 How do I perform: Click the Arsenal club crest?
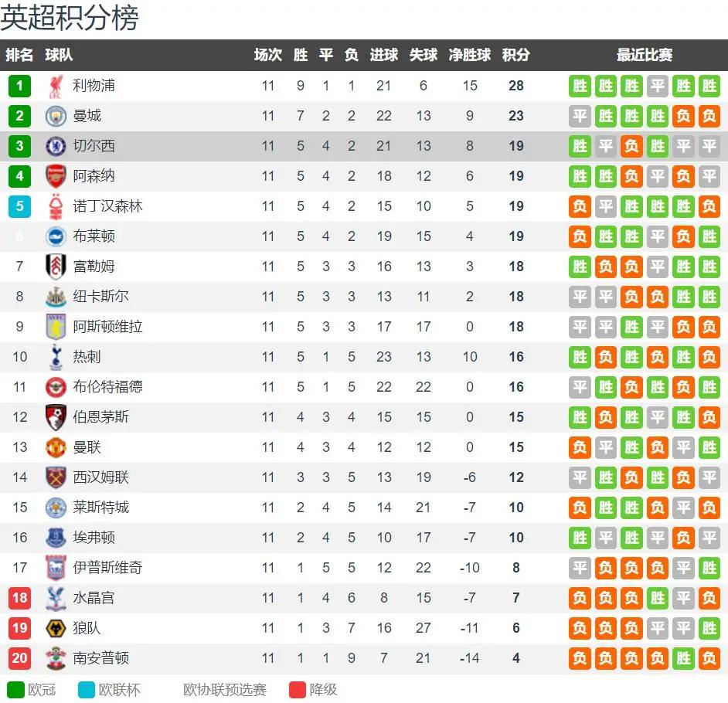[56, 176]
